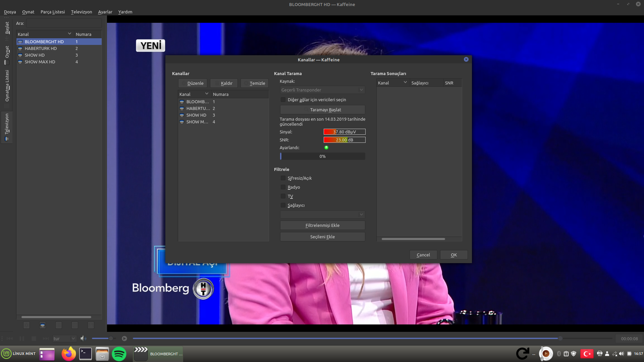Open the Terminal from the taskbar

click(86, 354)
